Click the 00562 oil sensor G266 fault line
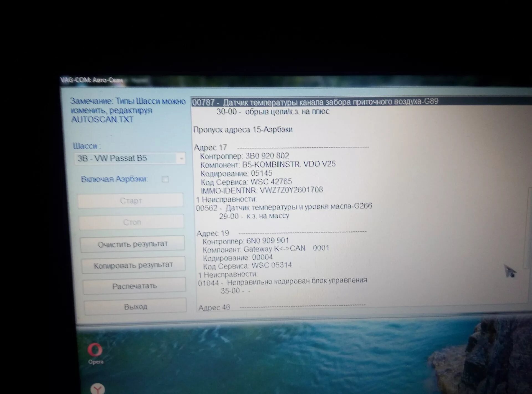Viewport: 532px width, 394px height. 284,207
